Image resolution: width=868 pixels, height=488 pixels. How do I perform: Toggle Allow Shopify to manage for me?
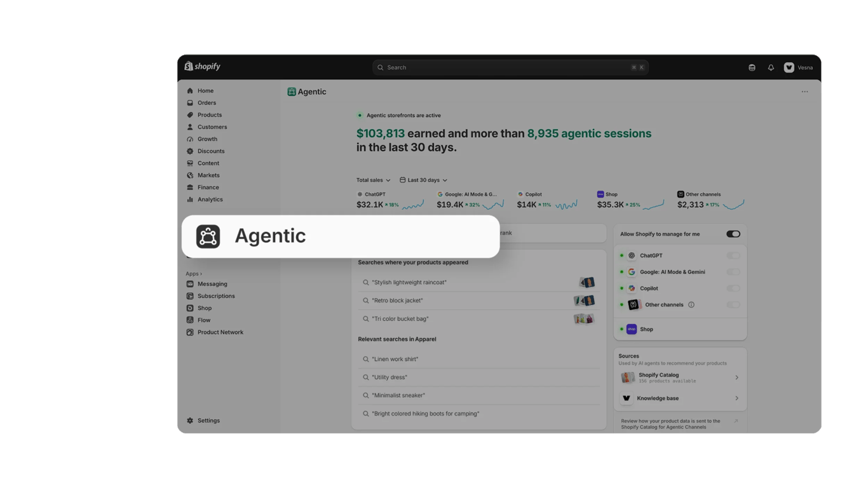coord(733,234)
